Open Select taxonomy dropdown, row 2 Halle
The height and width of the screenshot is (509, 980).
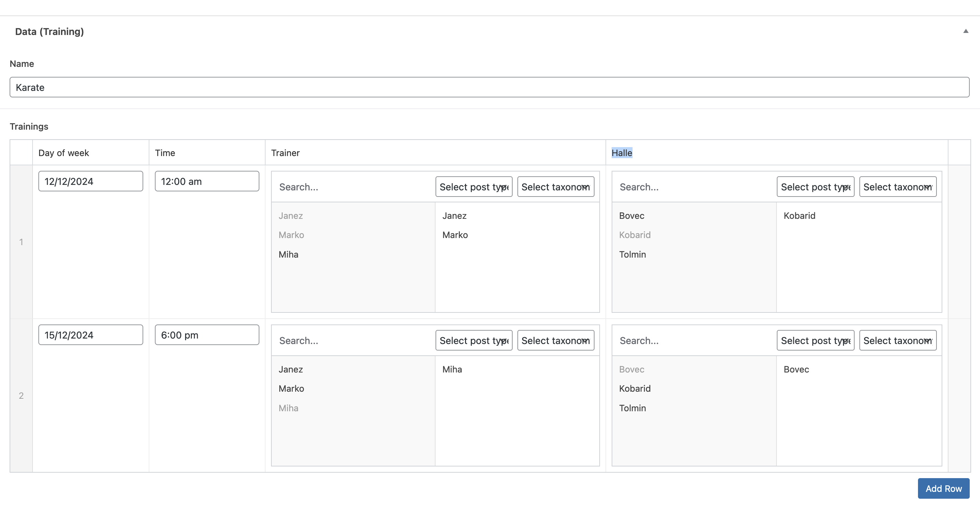898,340
